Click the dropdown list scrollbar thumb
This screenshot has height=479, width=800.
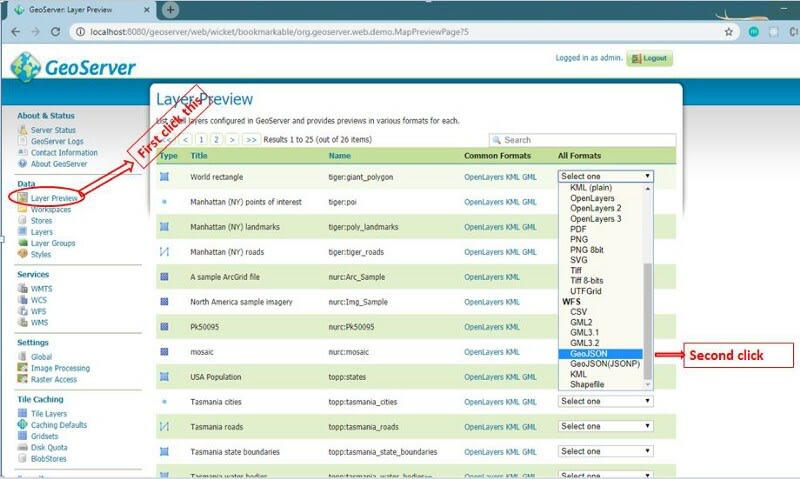point(648,321)
